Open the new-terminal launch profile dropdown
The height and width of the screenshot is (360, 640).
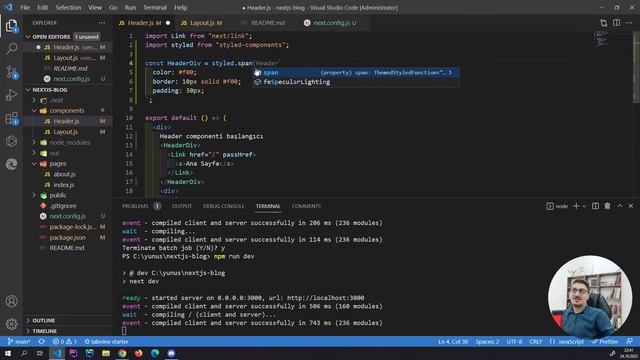click(584, 206)
